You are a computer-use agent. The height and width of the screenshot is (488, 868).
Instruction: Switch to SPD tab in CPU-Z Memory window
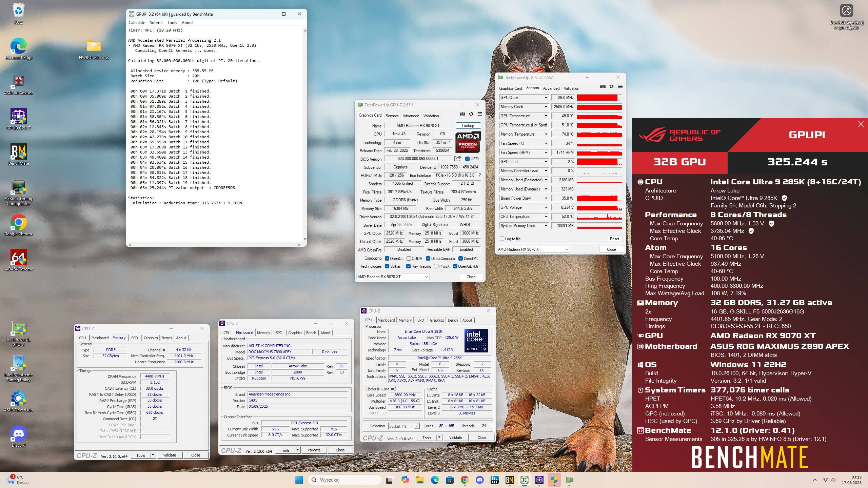coord(134,338)
